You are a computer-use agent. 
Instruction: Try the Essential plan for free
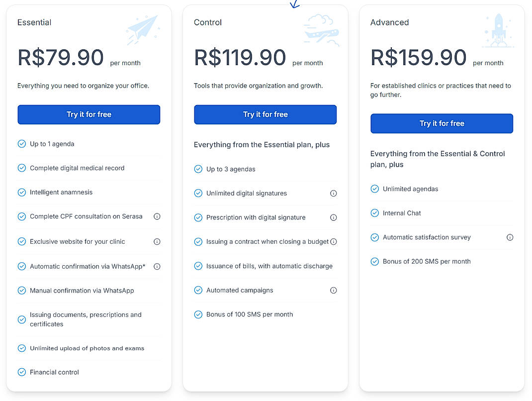coord(89,114)
